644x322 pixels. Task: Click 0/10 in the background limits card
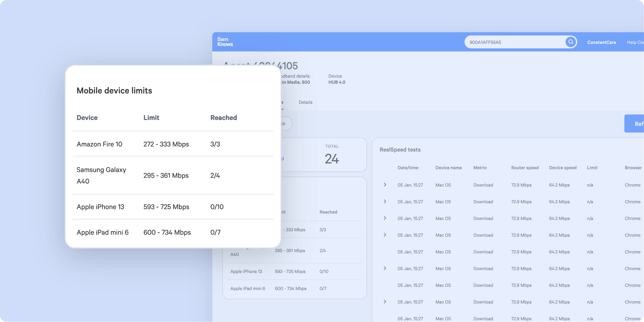pyautogui.click(x=324, y=272)
